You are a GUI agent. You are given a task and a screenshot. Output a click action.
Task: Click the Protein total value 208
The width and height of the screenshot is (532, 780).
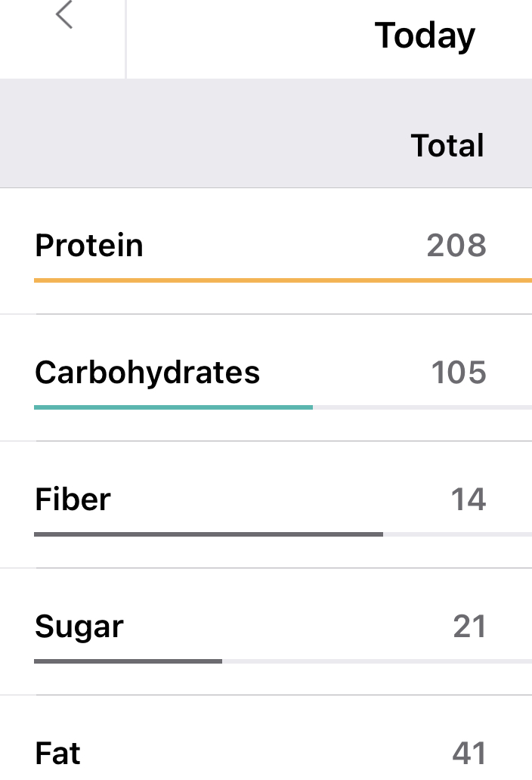click(456, 246)
